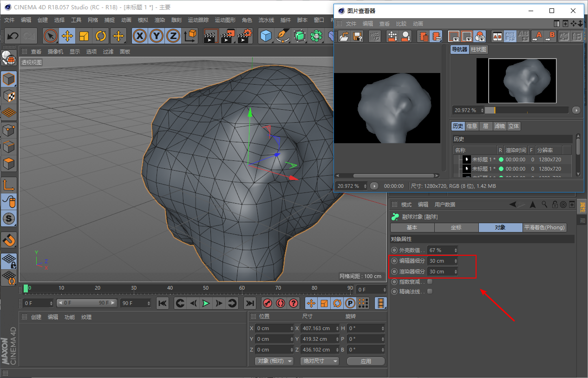
Task: Click the timeline frame 0 green marker
Action: [26, 289]
